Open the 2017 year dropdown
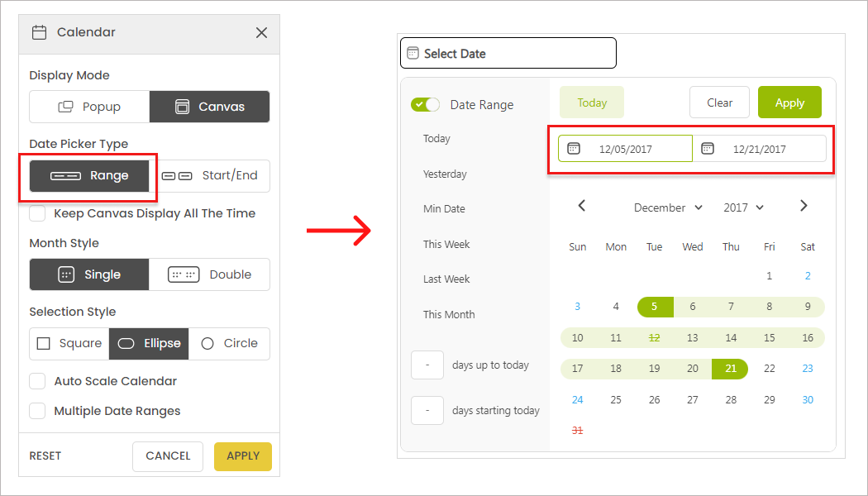The width and height of the screenshot is (868, 496). [x=743, y=207]
